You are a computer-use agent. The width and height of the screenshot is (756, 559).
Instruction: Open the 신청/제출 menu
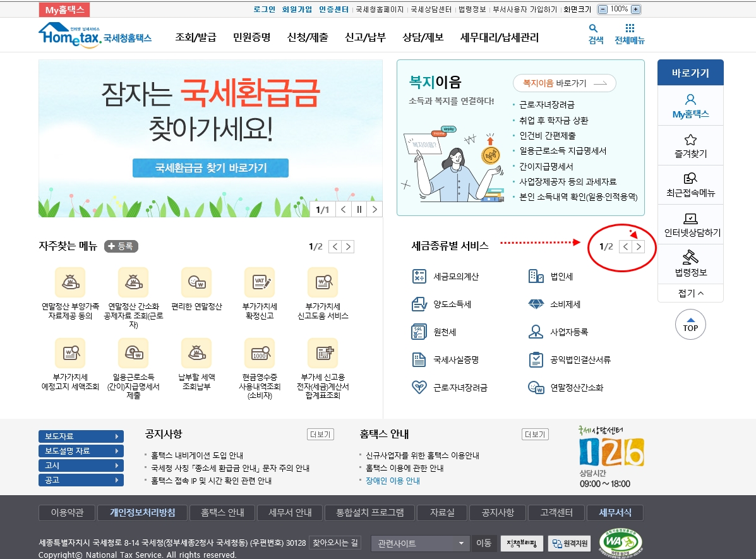pos(308,37)
